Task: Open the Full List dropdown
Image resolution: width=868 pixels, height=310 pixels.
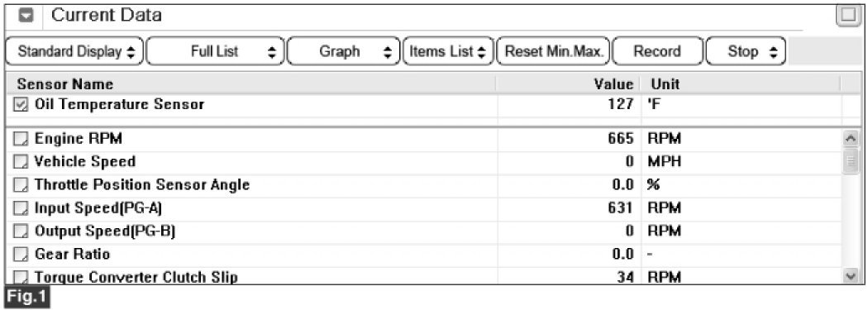Action: 215,52
